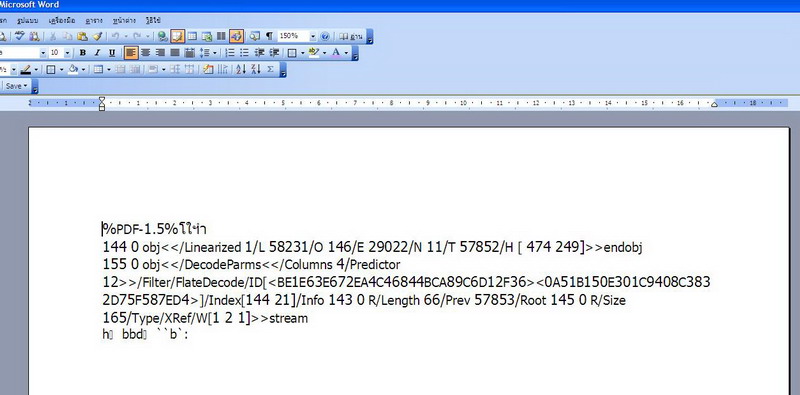Run spelling and grammar check
Screen dimensions: 800x395
tap(20, 36)
